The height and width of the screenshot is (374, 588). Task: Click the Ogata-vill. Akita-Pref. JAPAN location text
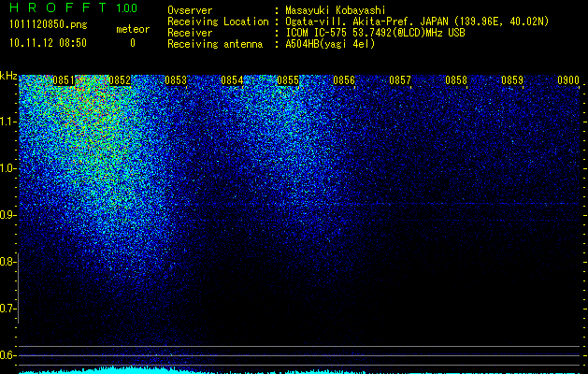point(417,22)
